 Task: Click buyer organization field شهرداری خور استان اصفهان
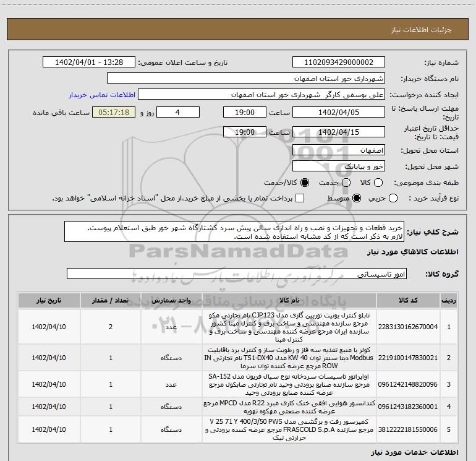click(x=246, y=79)
